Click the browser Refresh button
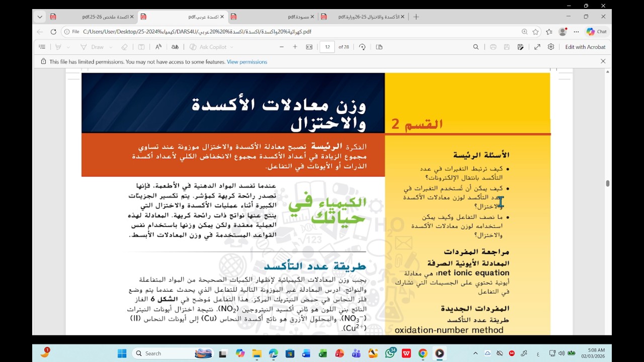Screen dimensions: 644x362 53,32
